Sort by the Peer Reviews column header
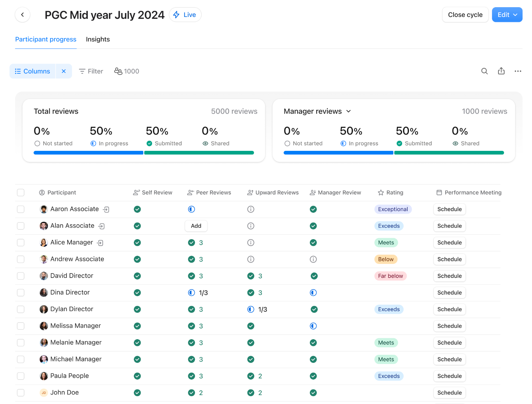Screen dimensions: 532x404 209,193
